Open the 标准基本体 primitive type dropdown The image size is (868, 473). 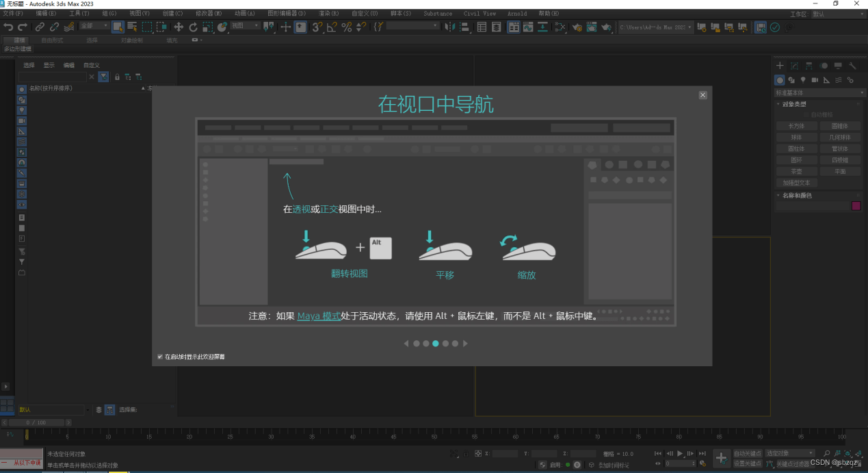820,92
